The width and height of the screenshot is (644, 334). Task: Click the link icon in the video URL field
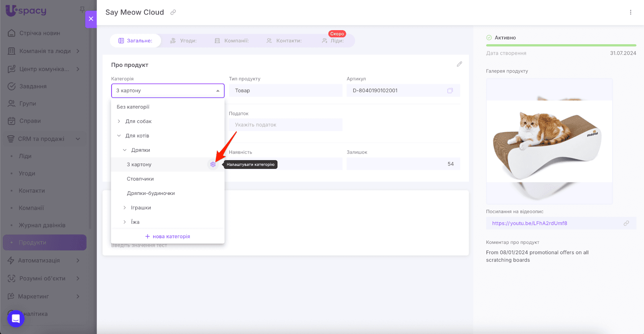pyautogui.click(x=626, y=223)
